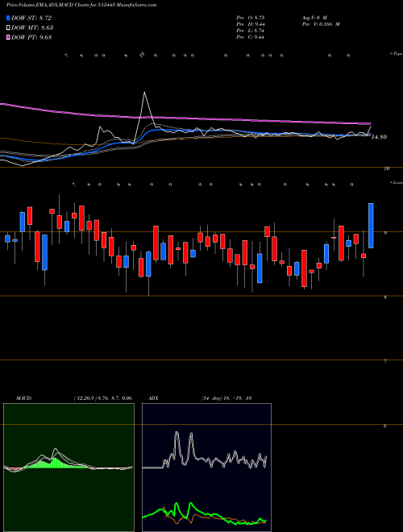Screen dimensions: 403x532
Task: Click the 8 price axis label
Action: (x=385, y=297)
